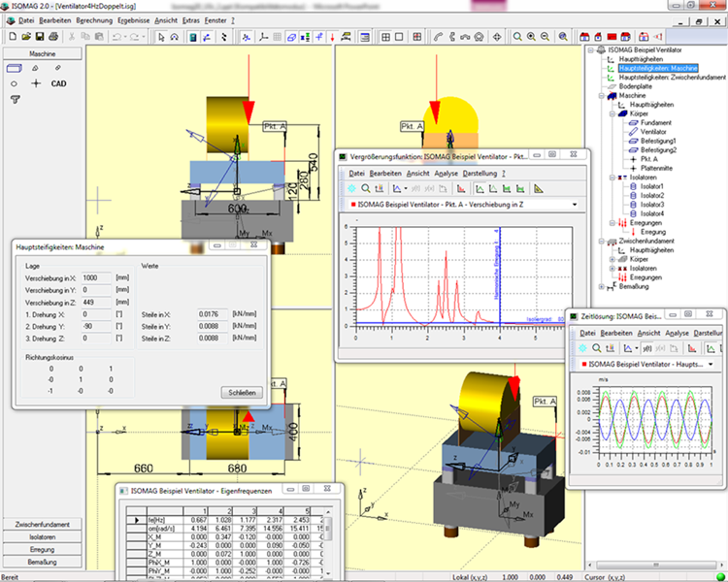728x582 pixels.
Task: Open the Berechnung menu
Action: click(94, 19)
